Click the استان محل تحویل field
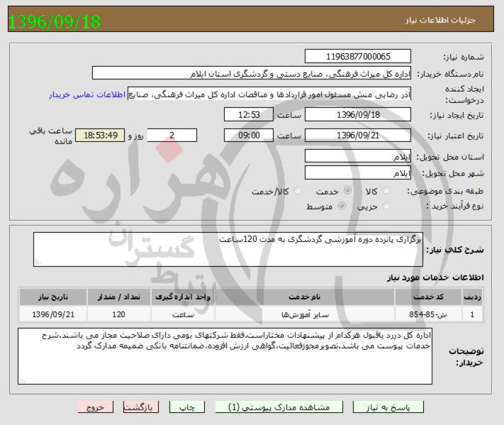The image size is (504, 425). pos(358,156)
